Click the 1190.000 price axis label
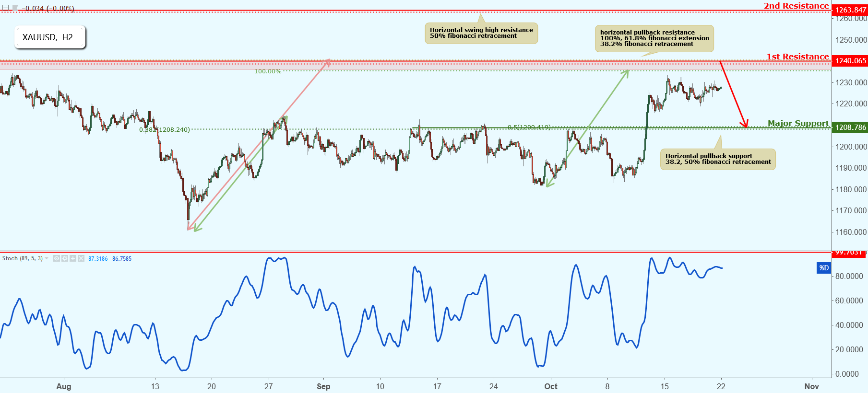The width and height of the screenshot is (868, 393). tap(851, 168)
